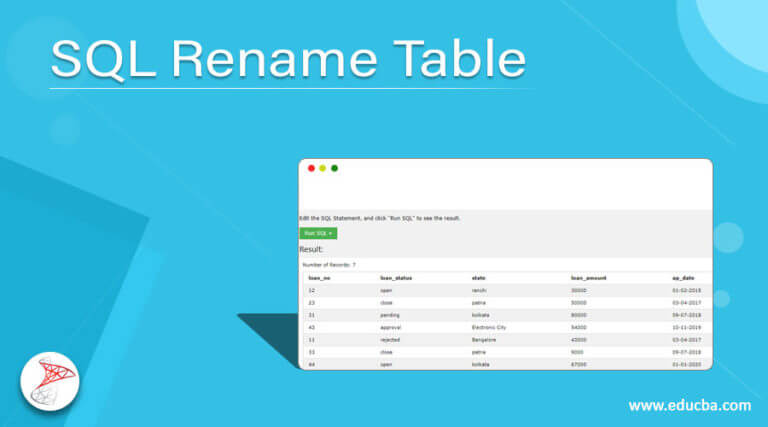This screenshot has height=427, width=768.
Task: Click the green window dot
Action: pos(335,168)
